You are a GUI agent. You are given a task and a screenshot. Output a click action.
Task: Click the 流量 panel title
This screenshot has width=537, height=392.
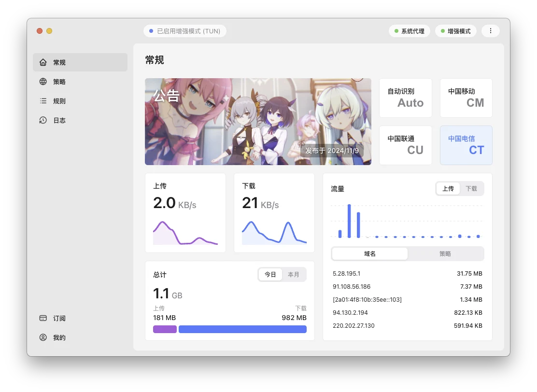[x=338, y=189]
